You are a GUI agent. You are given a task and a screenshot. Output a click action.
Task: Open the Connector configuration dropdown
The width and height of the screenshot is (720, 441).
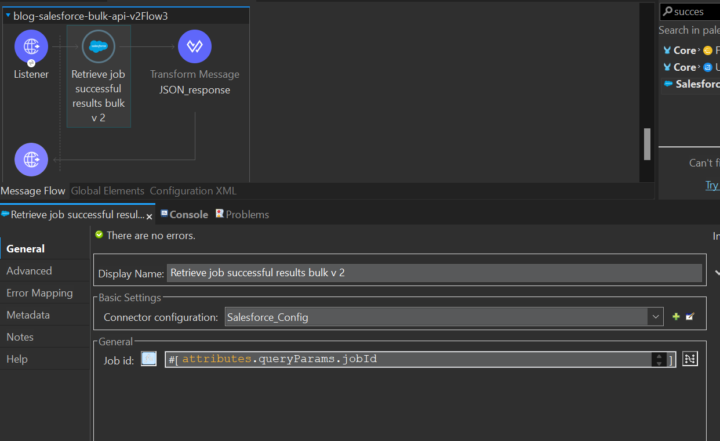655,317
